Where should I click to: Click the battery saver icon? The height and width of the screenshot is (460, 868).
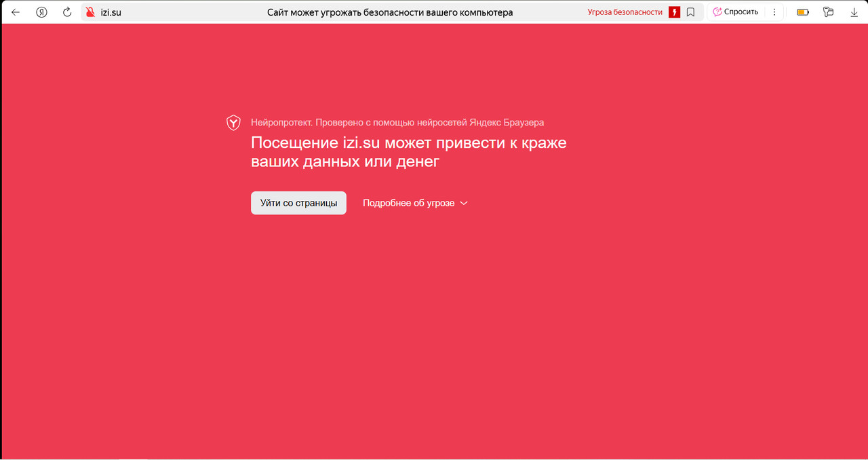(x=803, y=12)
